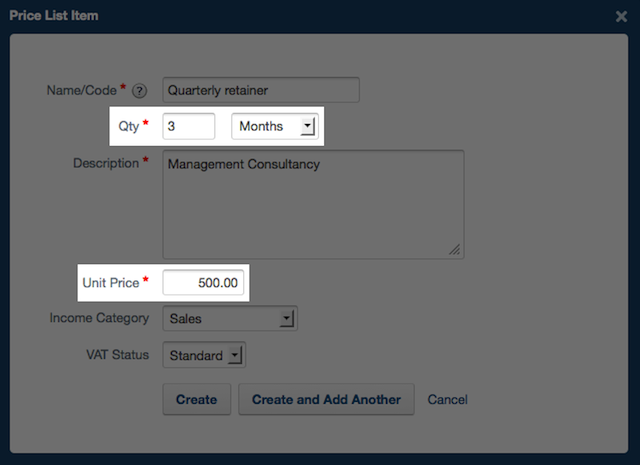
Task: Click the help icon beside Name/Code
Action: 140,91
